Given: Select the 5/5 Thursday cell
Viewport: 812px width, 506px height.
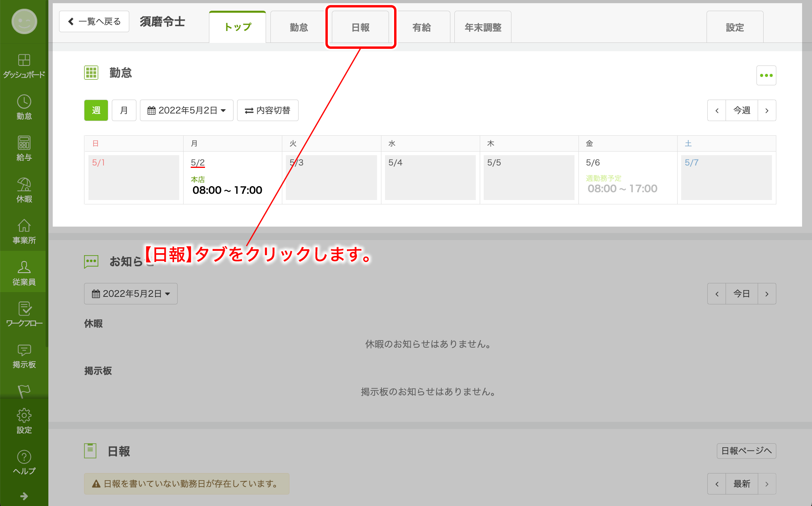Looking at the screenshot, I should click(529, 177).
